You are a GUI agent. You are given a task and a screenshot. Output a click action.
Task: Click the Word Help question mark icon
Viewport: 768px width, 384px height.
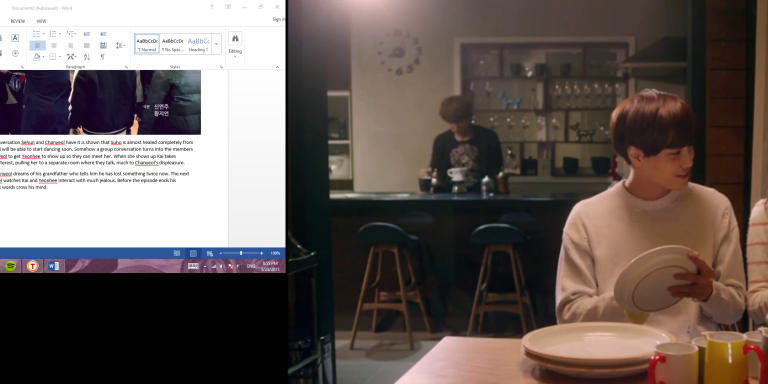212,7
